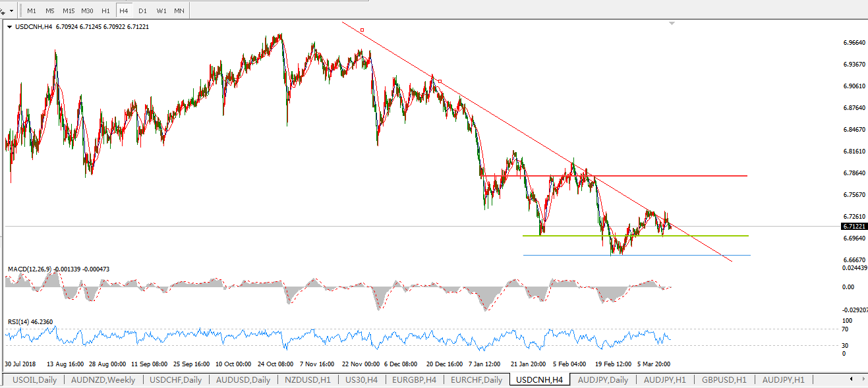Go to the GBPUSD,H1 chart tab

tap(724, 380)
